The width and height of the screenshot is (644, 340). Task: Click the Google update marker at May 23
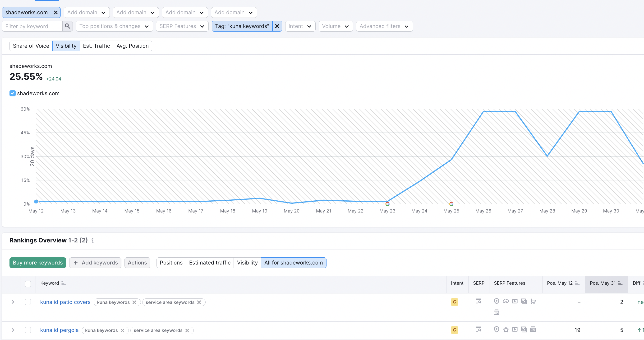click(x=387, y=204)
